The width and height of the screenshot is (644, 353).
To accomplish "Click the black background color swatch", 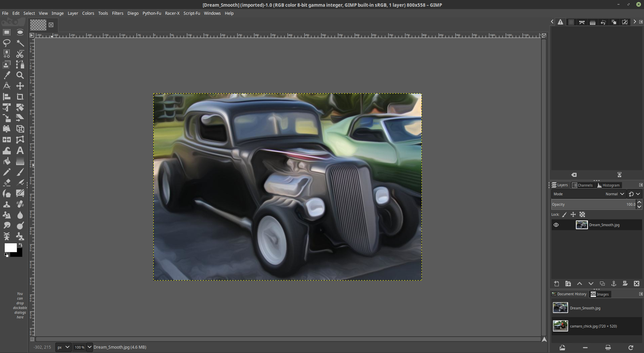I will 18,253.
